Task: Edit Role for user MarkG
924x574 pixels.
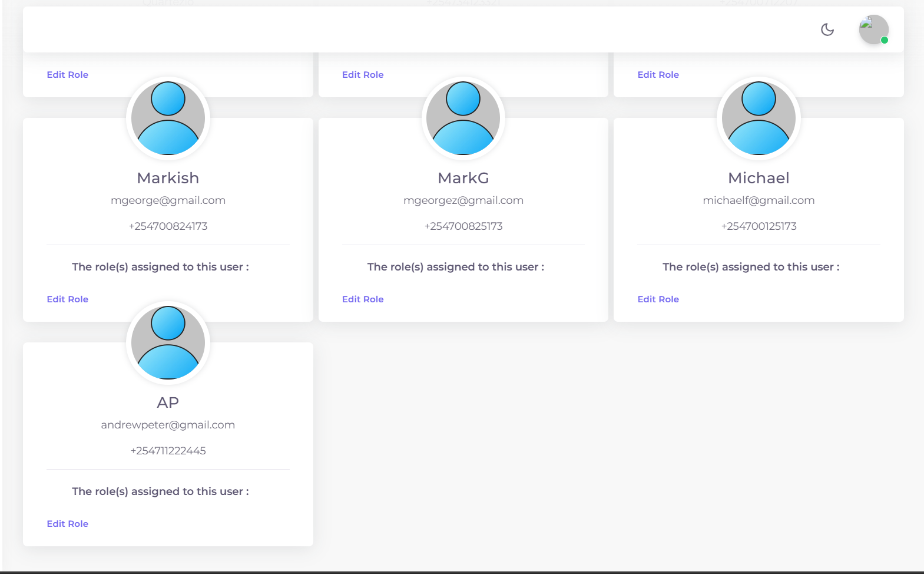Action: coord(363,299)
